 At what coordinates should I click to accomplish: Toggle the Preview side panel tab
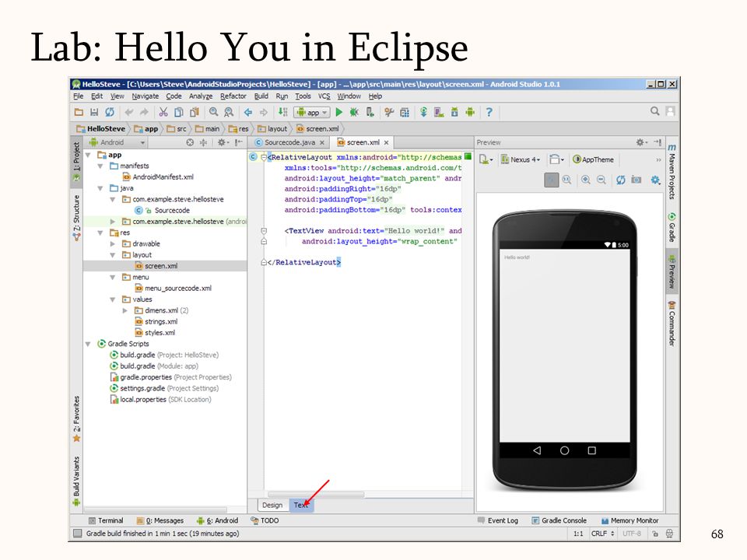(672, 272)
